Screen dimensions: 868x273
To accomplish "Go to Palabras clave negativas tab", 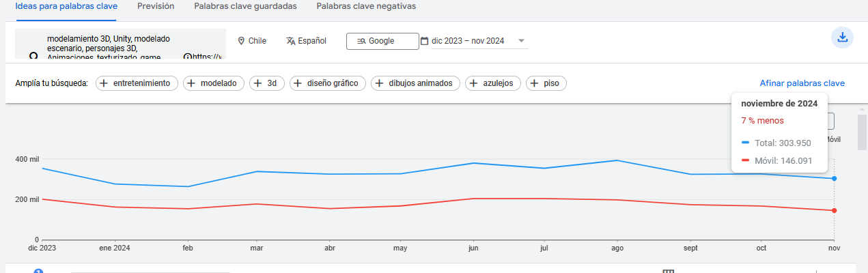I will 366,6.
